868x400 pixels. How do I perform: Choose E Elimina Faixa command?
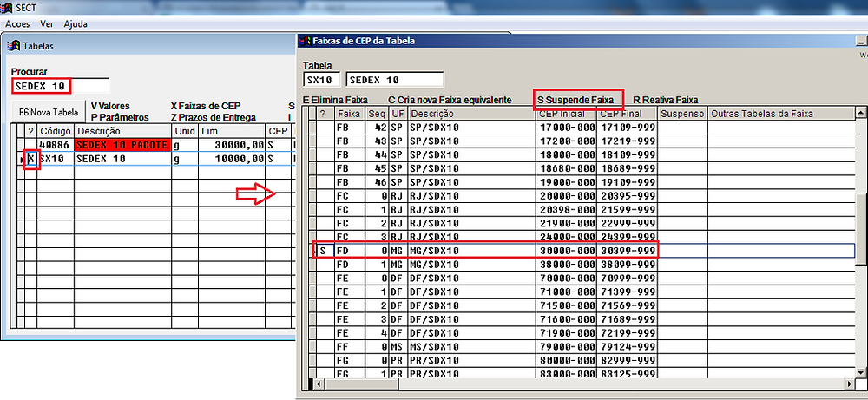point(335,100)
